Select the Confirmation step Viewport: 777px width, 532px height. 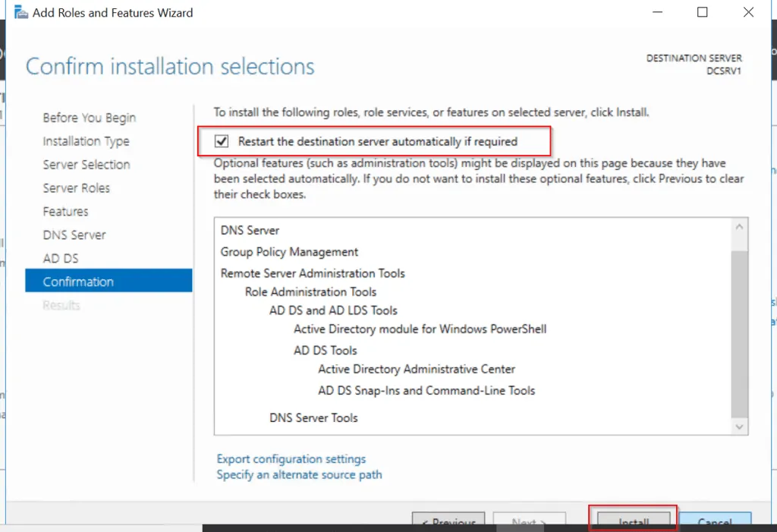109,281
